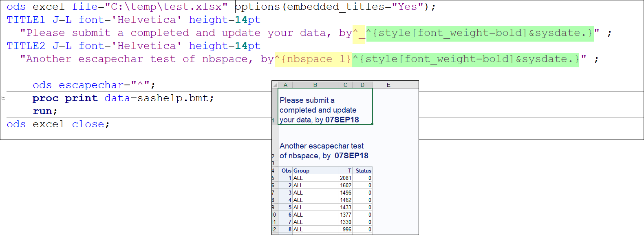This screenshot has width=644, height=235.
Task: Select row 5 header in spreadsheet
Action: (x=273, y=178)
